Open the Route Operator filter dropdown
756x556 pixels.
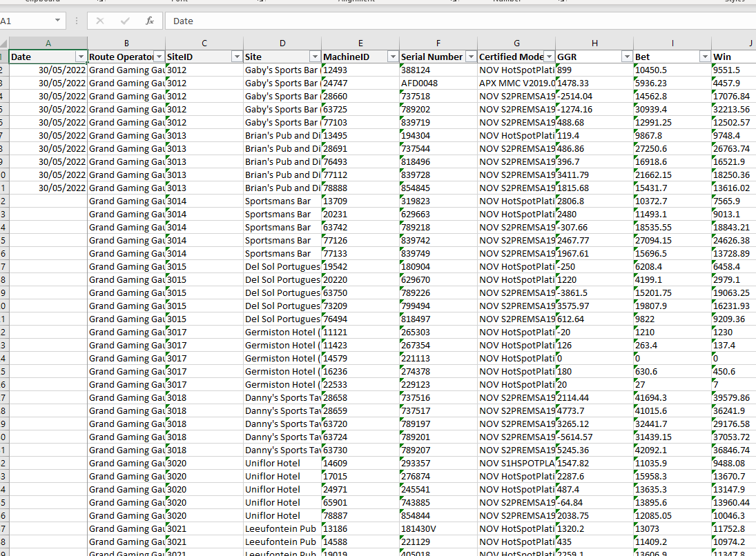159,57
